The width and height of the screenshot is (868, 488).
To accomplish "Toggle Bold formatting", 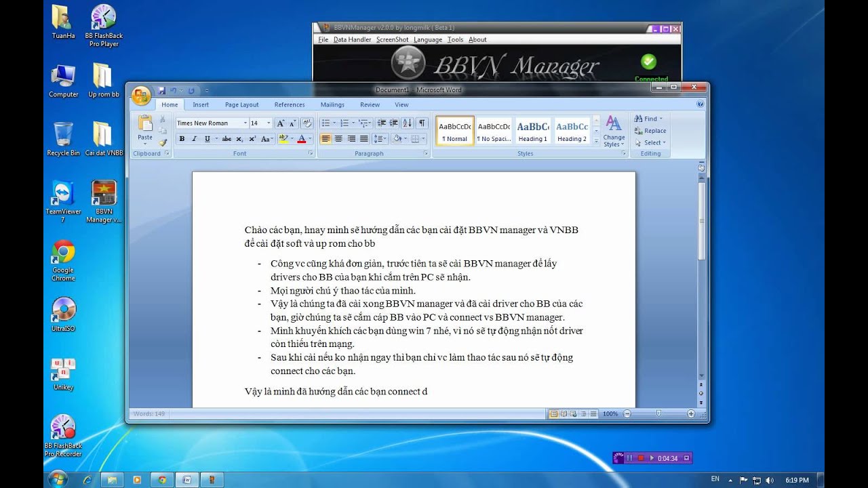I will click(x=182, y=139).
